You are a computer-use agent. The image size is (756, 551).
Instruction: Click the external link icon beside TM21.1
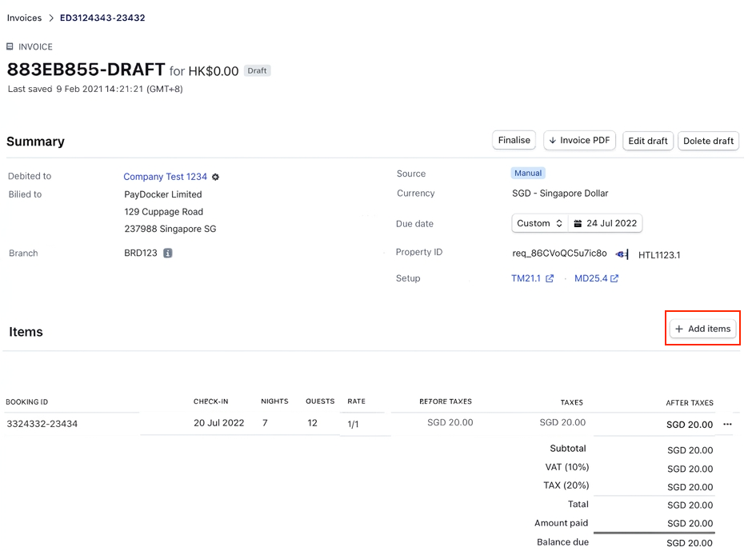tap(550, 278)
